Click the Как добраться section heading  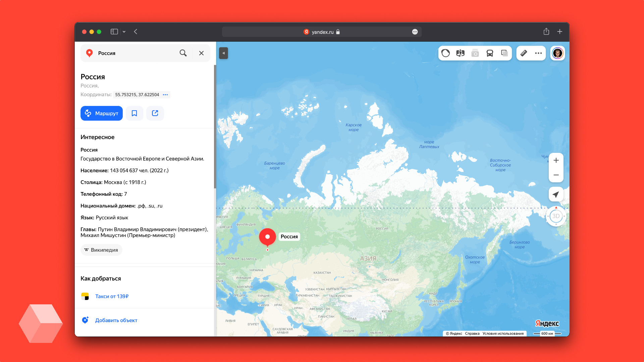(101, 279)
